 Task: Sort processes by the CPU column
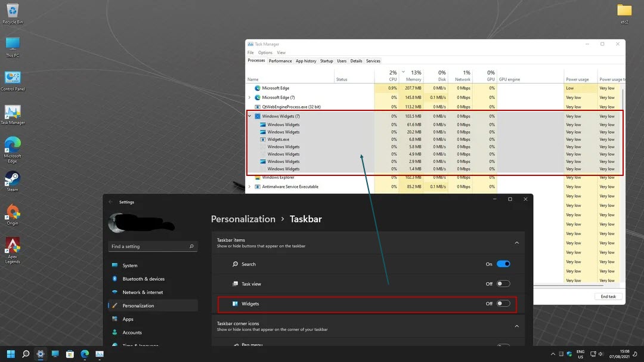386,75
